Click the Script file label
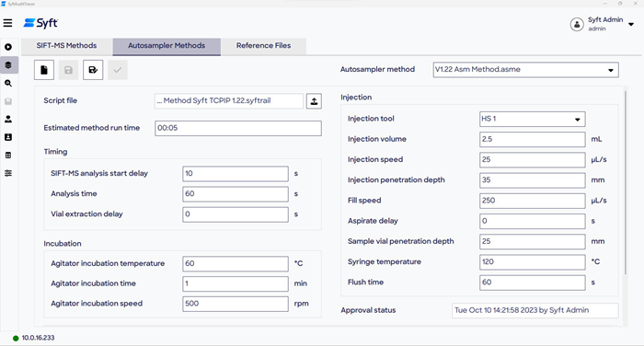Screen dimensions: 644x346 pos(61,100)
